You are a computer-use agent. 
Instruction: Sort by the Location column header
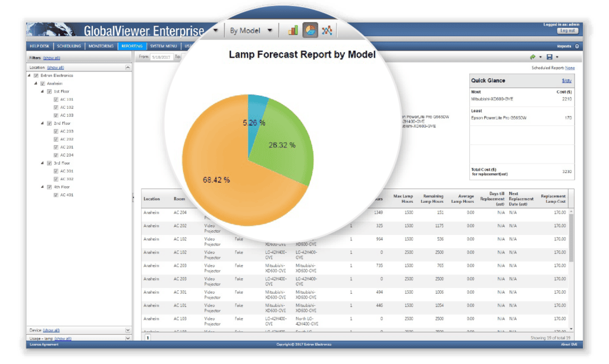[x=152, y=199]
